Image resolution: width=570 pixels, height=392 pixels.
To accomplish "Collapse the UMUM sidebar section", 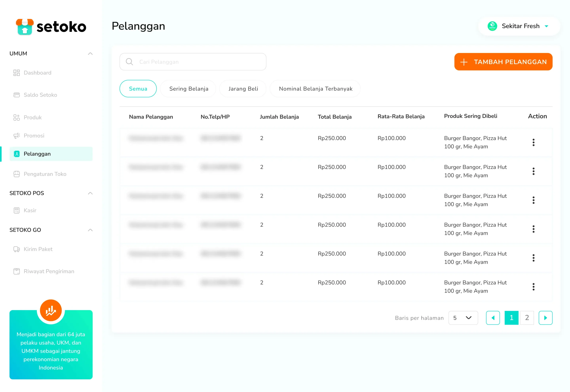I will pos(90,54).
